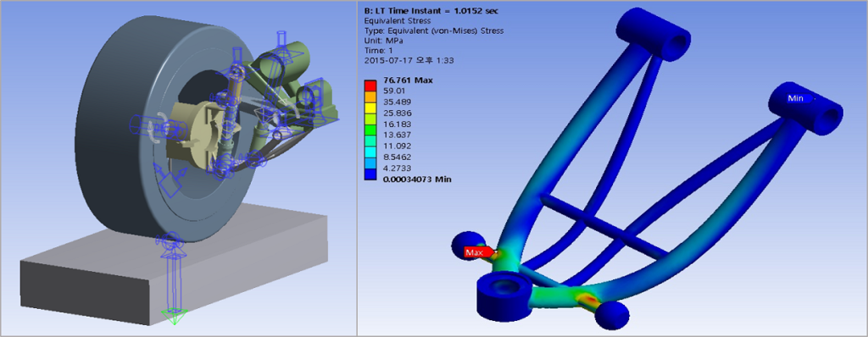868x337 pixels.
Task: Click the 59.01 legend value
Action: click(395, 91)
